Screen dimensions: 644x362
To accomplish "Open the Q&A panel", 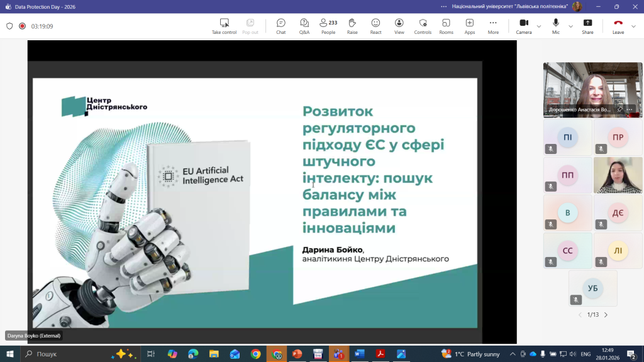I will click(304, 26).
